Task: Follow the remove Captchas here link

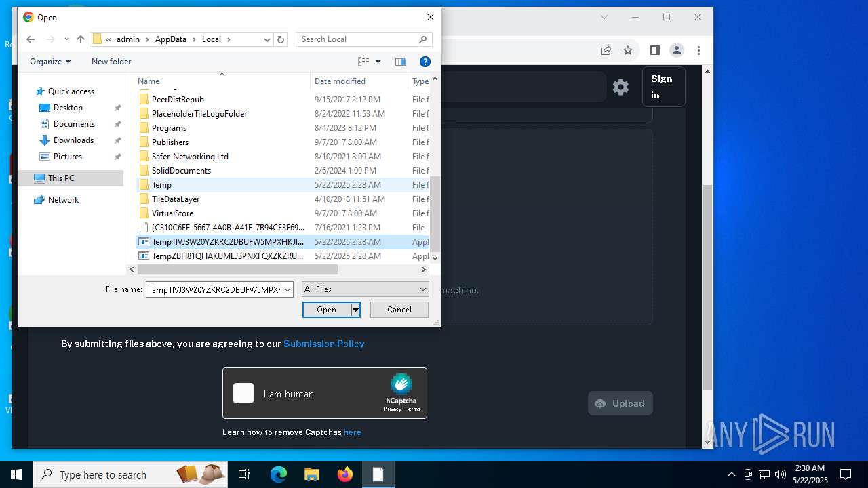Action: (353, 432)
